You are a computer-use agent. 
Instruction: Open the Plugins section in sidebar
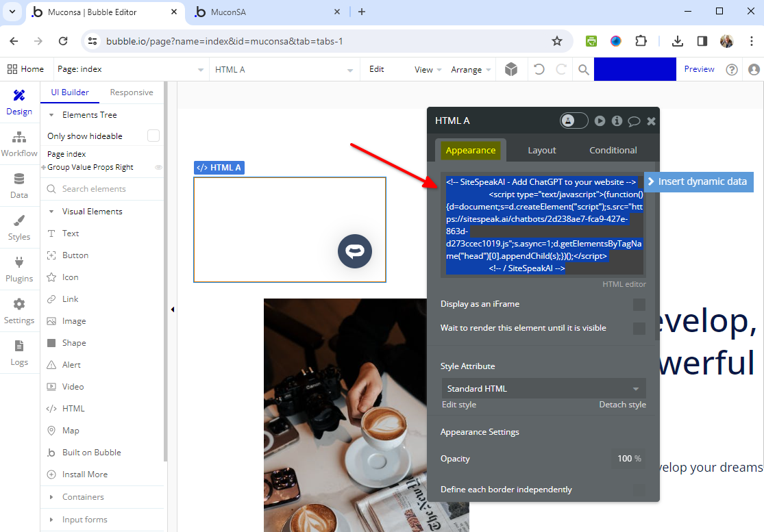tap(19, 269)
